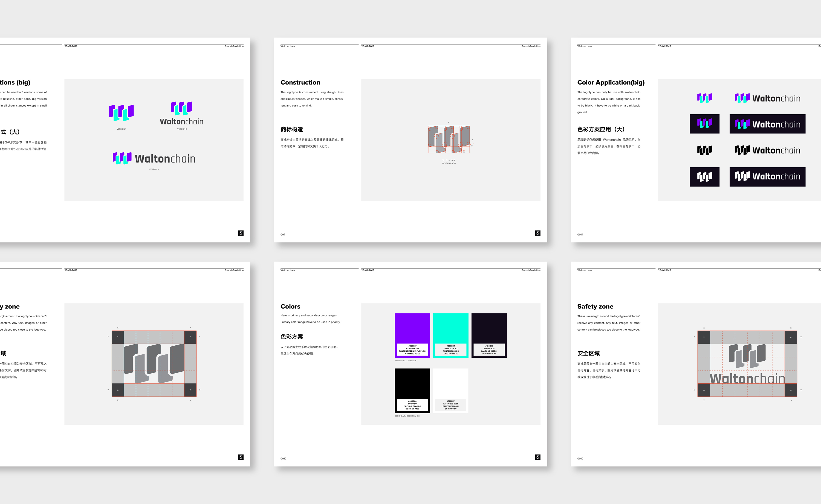Click the 'Here is primary and secondary color ranges.' line
The image size is (821, 504).
click(309, 315)
